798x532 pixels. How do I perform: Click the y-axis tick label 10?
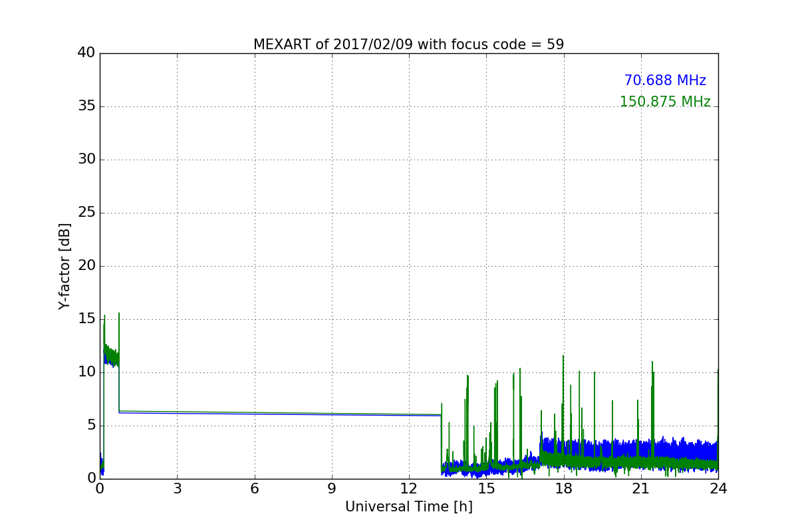(x=86, y=372)
